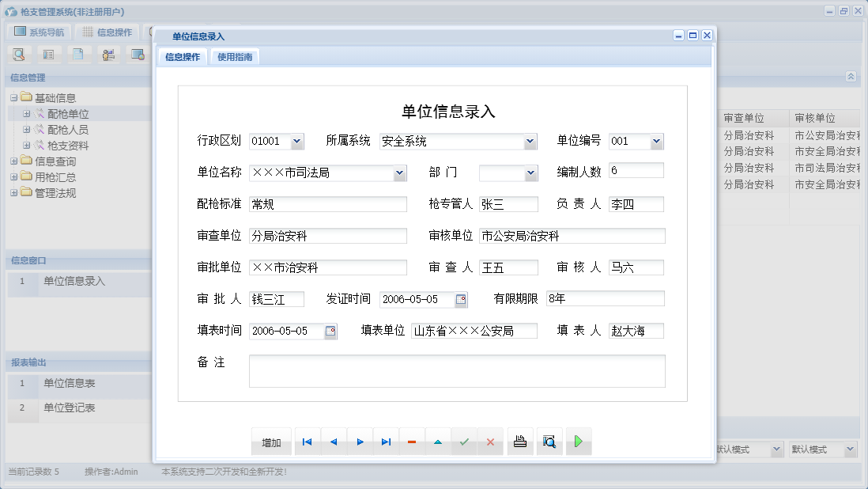Cancel edits with the red X icon
Screen dimensions: 868x489
490,442
